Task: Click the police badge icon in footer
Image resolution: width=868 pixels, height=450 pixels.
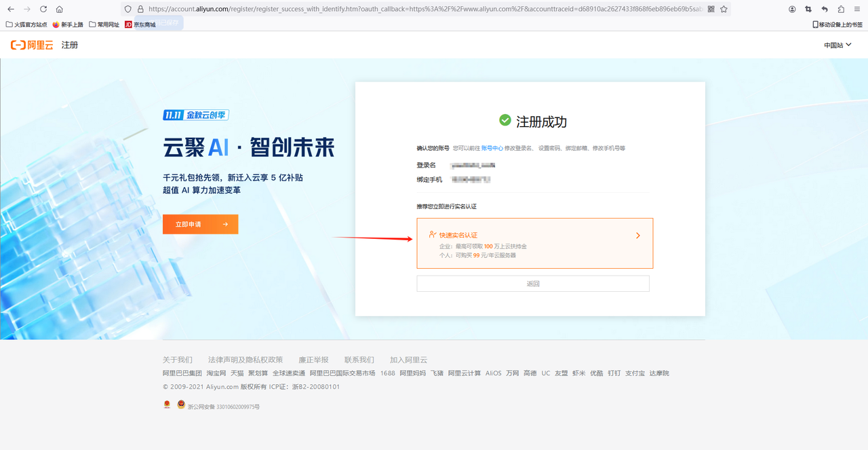Action: point(181,405)
